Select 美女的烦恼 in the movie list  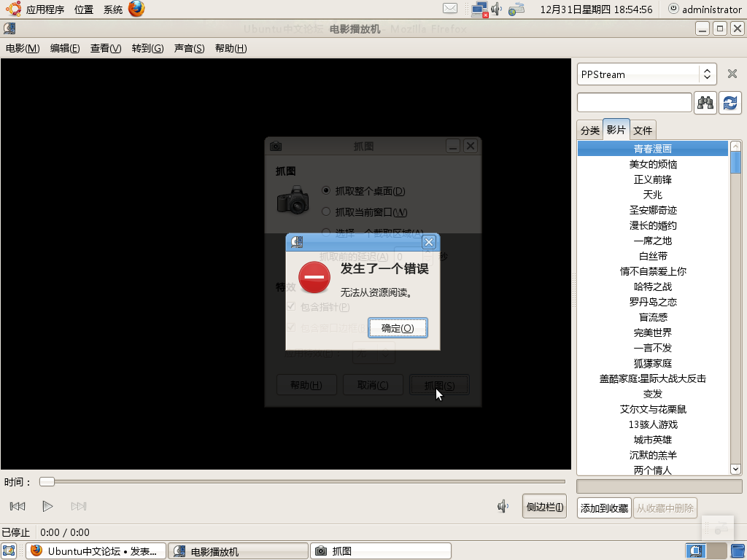click(653, 164)
